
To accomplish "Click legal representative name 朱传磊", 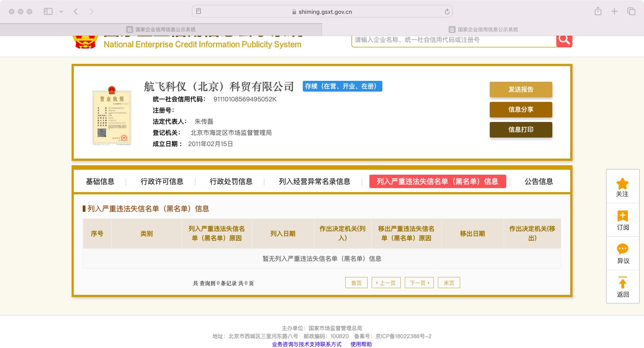I will 204,122.
